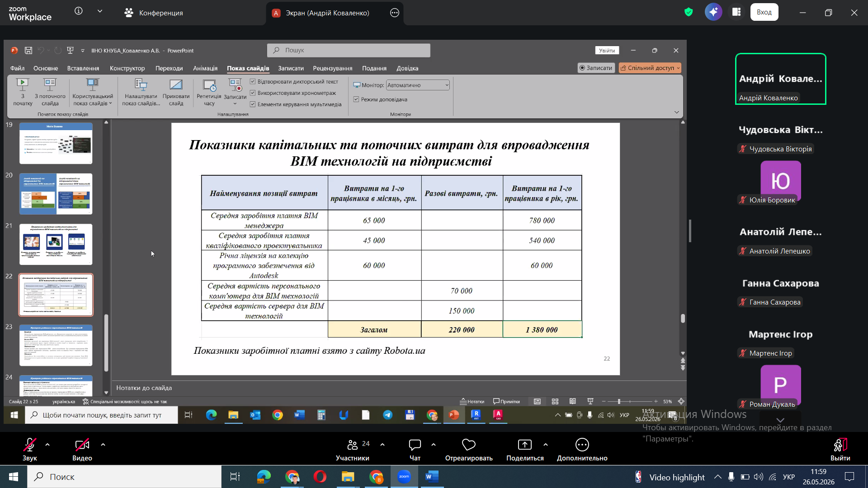Viewport: 868px width, 488px height.
Task: Open the Користувацький показ слайдів dropdown
Action: pyautogui.click(x=93, y=92)
